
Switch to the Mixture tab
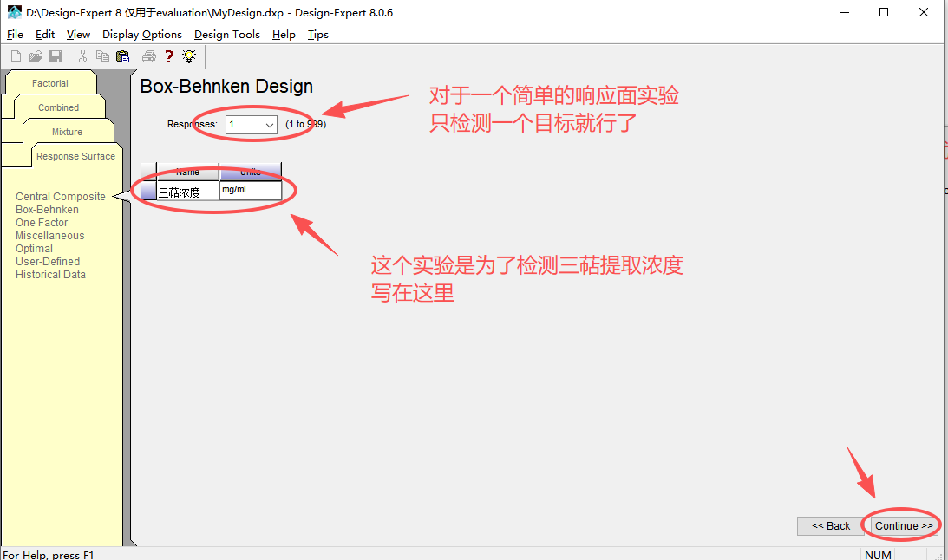point(67,132)
